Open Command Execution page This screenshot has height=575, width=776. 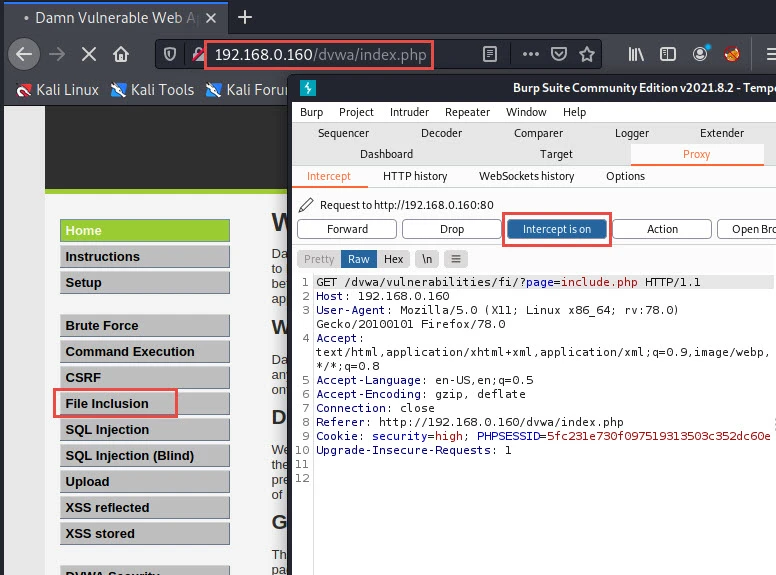coord(145,351)
